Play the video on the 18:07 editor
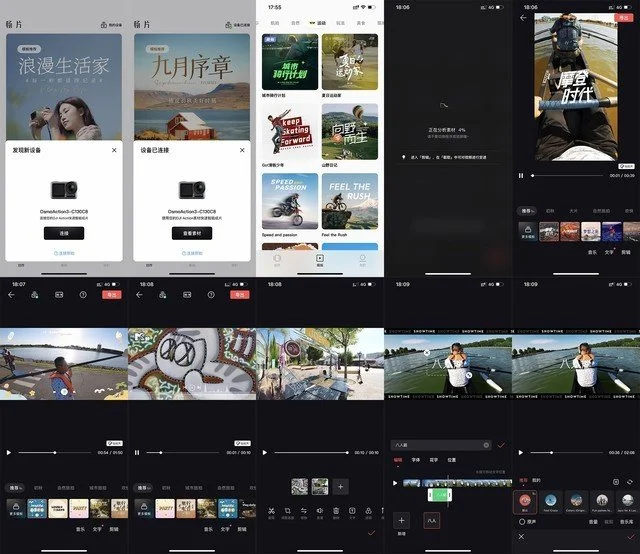 click(9, 452)
